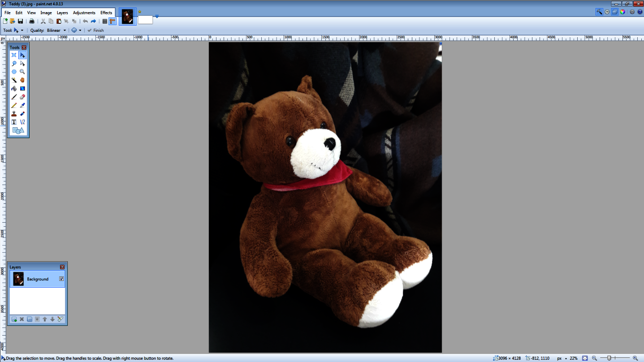This screenshot has height=362, width=644.
Task: Toggle the rulers button in the toolbar
Action: click(112, 21)
